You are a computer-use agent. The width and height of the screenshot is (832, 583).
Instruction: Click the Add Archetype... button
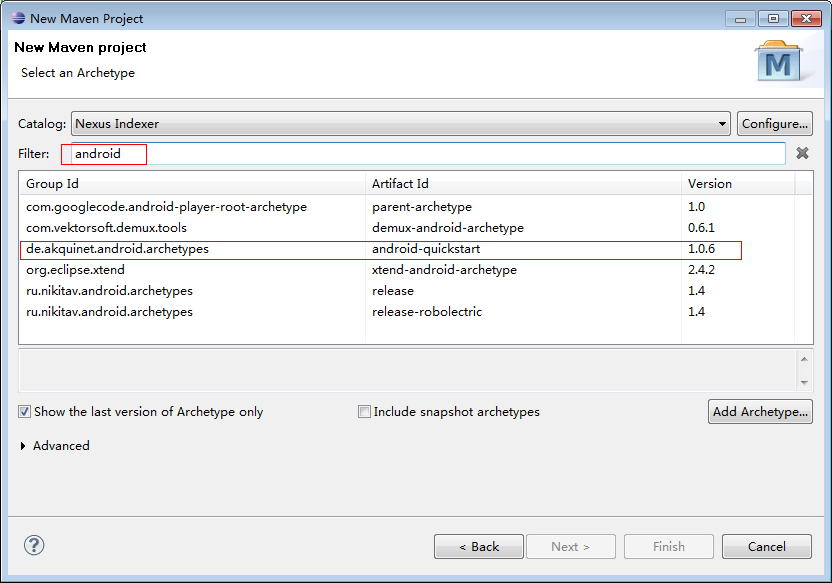click(x=759, y=412)
